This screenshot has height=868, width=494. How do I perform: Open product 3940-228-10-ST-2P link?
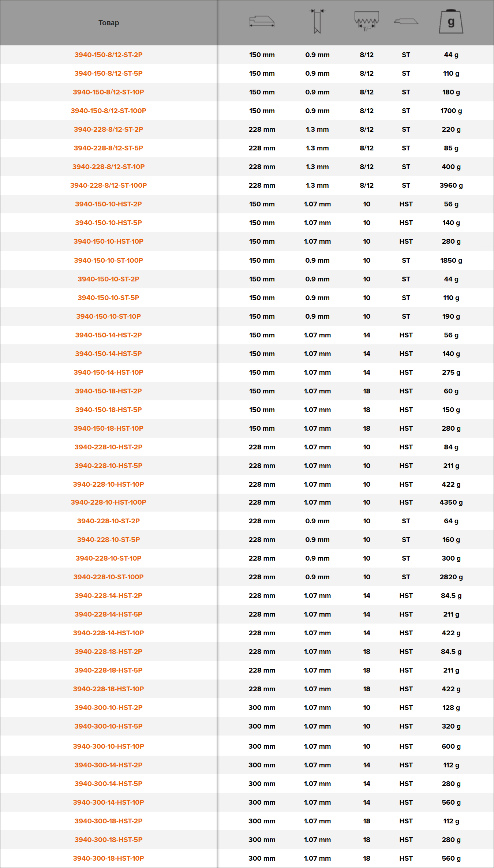pos(109,521)
